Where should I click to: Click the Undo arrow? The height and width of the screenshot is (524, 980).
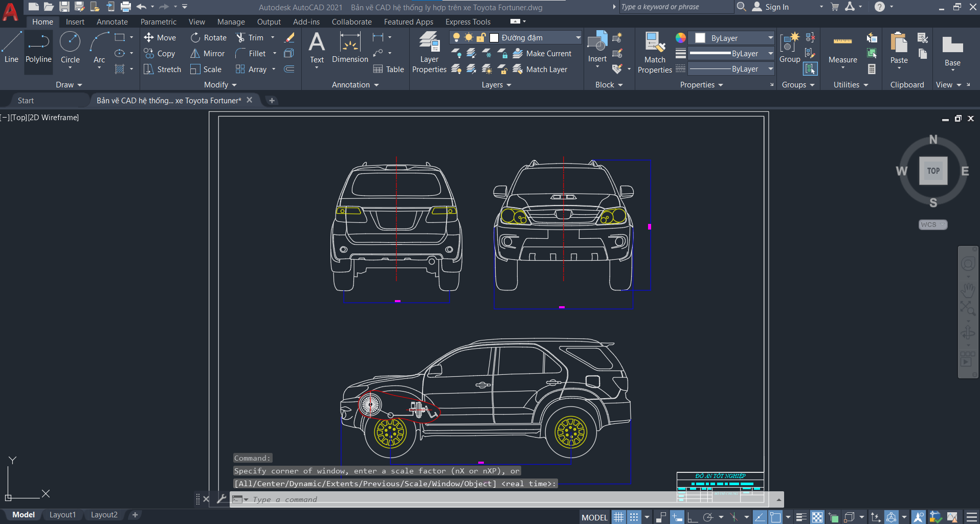coord(142,7)
